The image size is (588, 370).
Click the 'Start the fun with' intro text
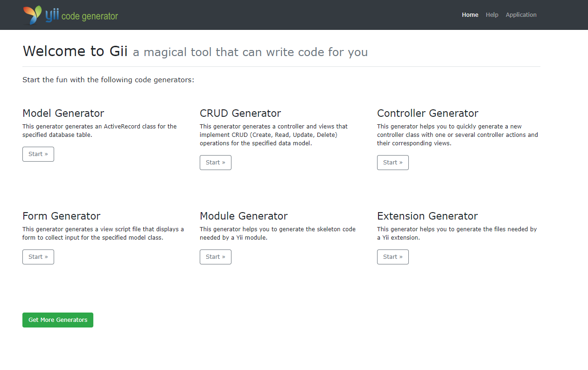point(108,80)
